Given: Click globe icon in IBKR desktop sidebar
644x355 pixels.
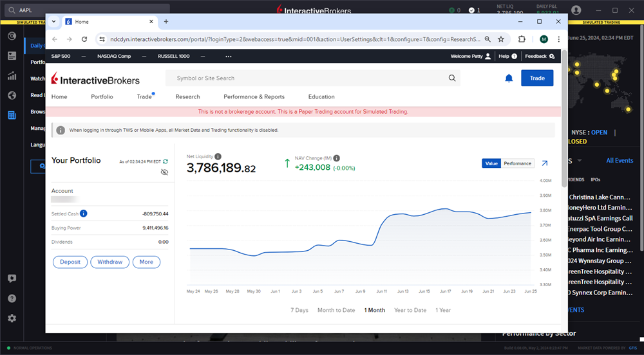Looking at the screenshot, I should tap(12, 95).
